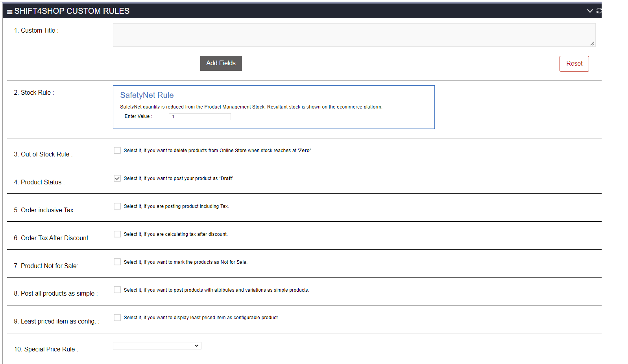Click text about attributes and variations as simple
This screenshot has width=628, height=364.
[216, 290]
